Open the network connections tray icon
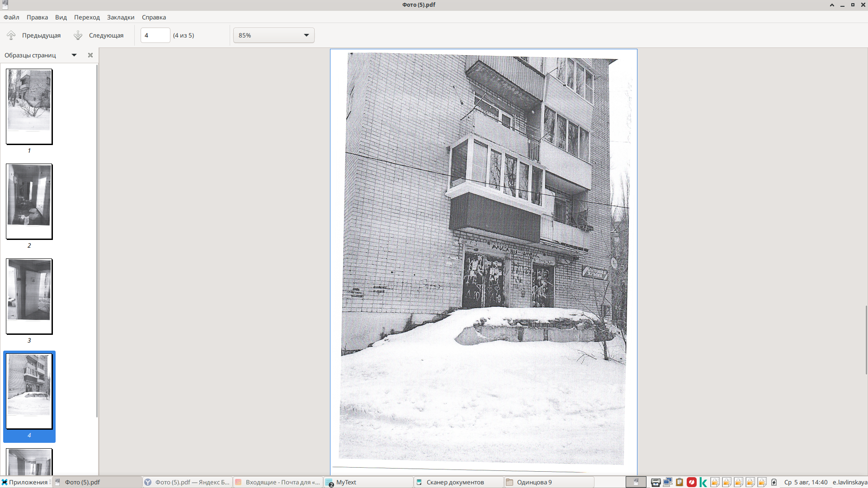Screen dimensions: 868x488 pyautogui.click(x=668, y=482)
